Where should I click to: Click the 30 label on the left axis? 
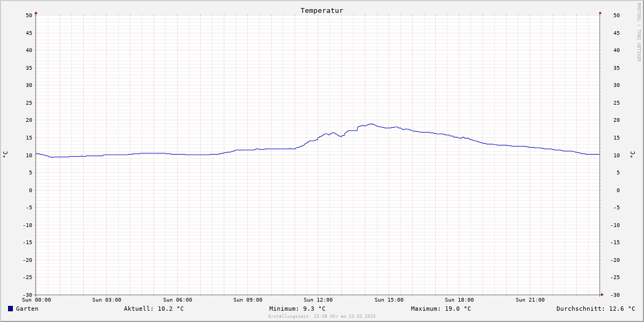pos(29,85)
